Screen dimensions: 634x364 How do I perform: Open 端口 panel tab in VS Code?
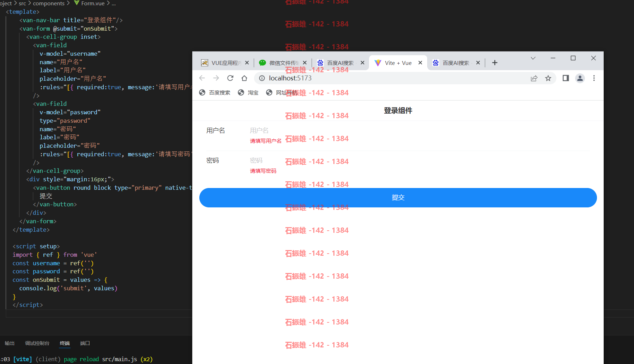(x=85, y=343)
